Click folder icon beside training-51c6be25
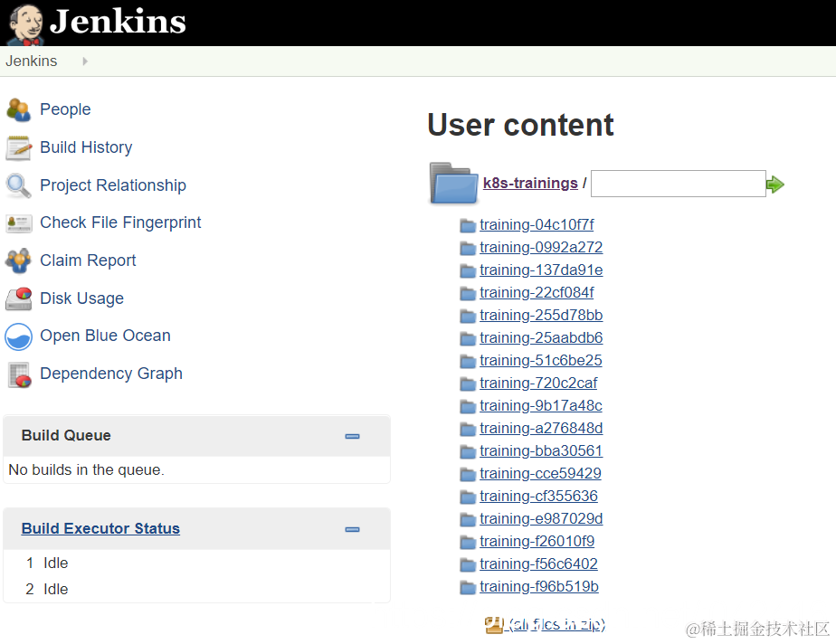The image size is (836, 644). (x=468, y=361)
